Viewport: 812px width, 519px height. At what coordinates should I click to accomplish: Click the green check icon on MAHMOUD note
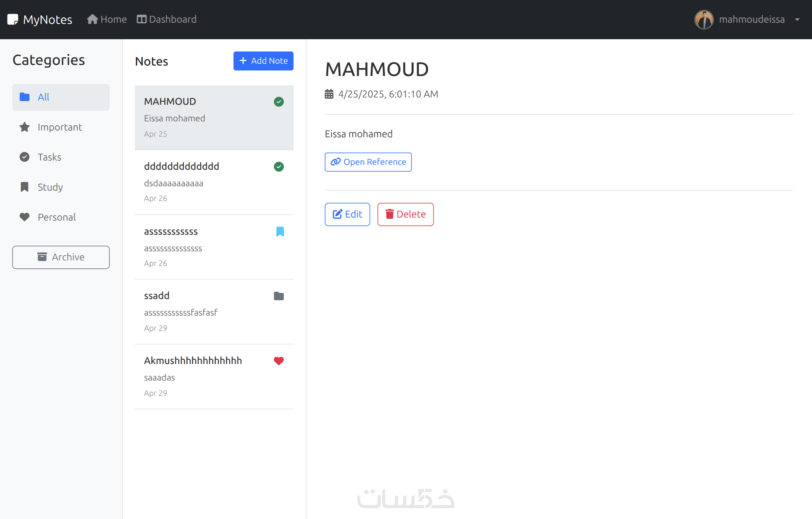[279, 101]
